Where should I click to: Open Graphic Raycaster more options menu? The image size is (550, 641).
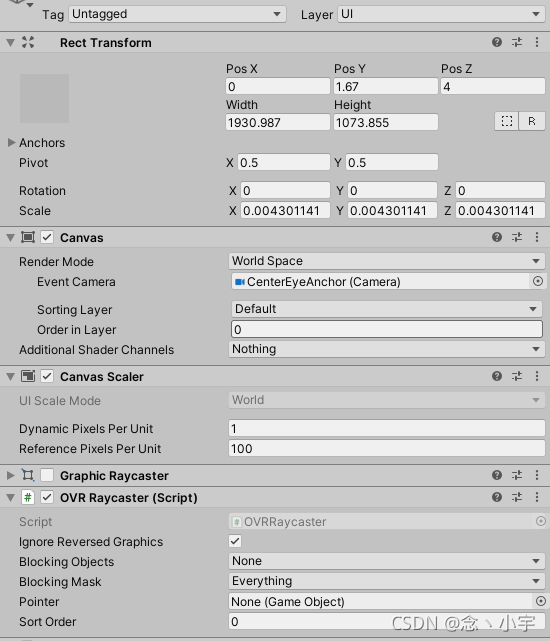(537, 475)
